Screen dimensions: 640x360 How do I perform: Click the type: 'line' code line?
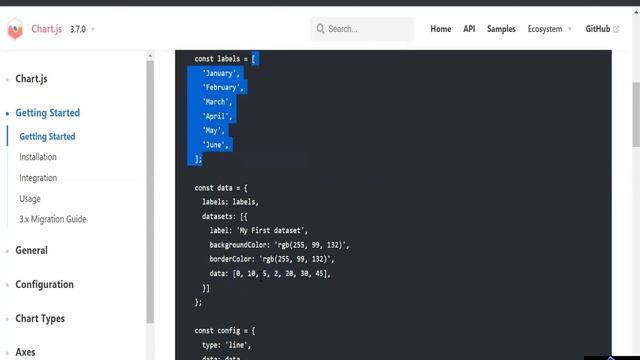tap(226, 345)
